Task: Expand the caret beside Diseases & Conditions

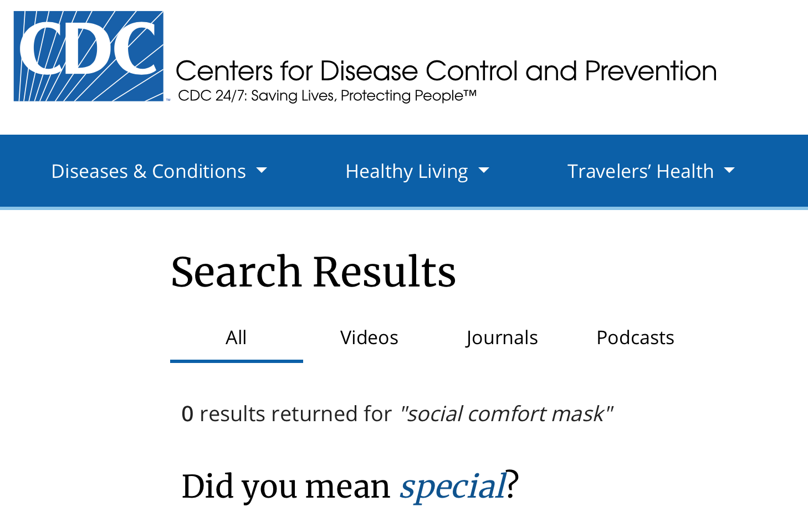Action: click(262, 171)
